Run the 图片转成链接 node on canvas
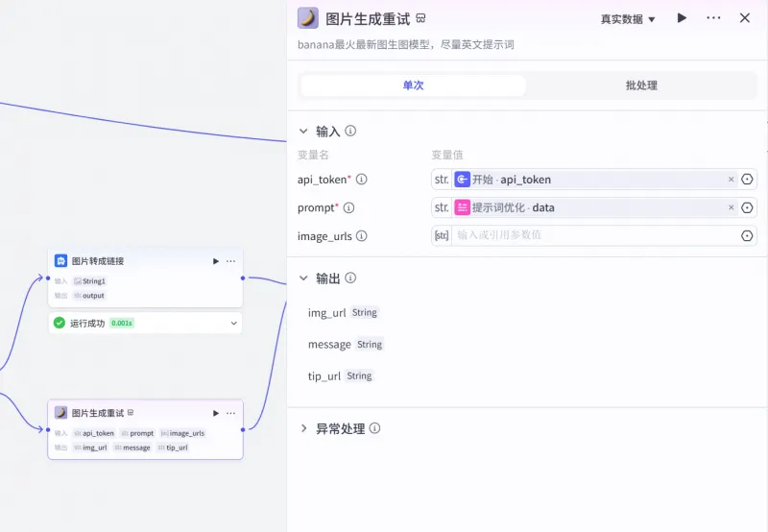This screenshot has height=532, width=768. [x=215, y=261]
